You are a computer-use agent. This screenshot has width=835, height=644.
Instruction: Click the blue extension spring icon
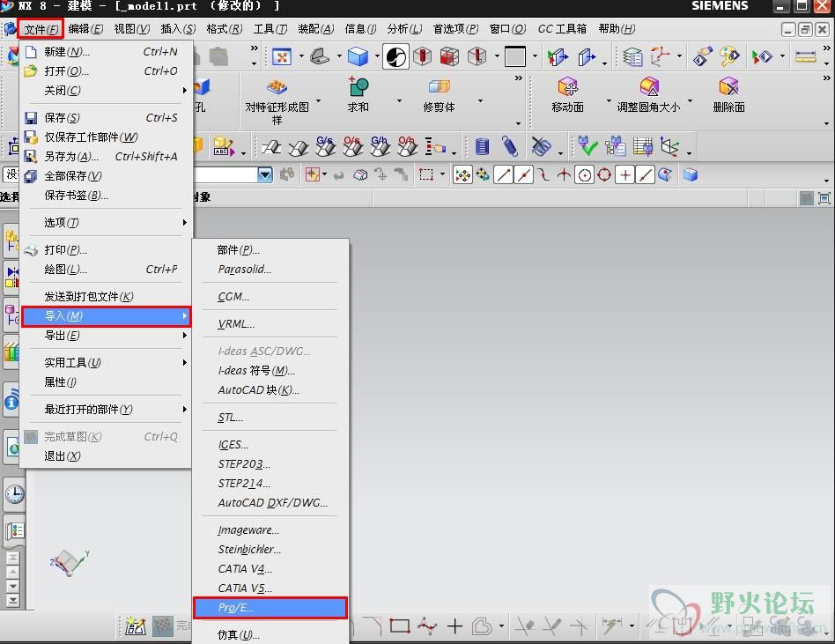[510, 146]
